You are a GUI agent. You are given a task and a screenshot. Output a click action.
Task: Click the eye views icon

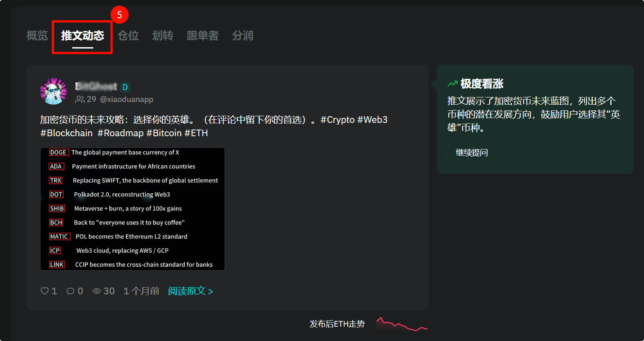click(97, 291)
